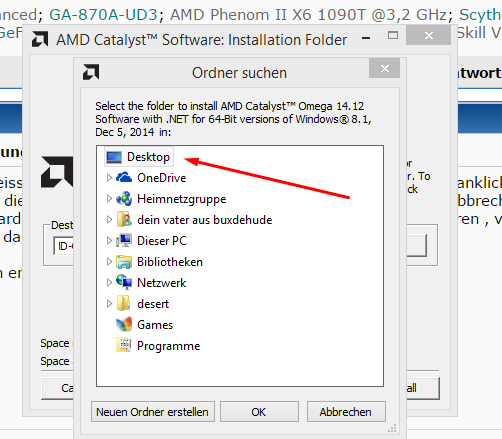Select the Desktop monitor icon
Viewport: 502px width, 439px height.
(x=114, y=157)
